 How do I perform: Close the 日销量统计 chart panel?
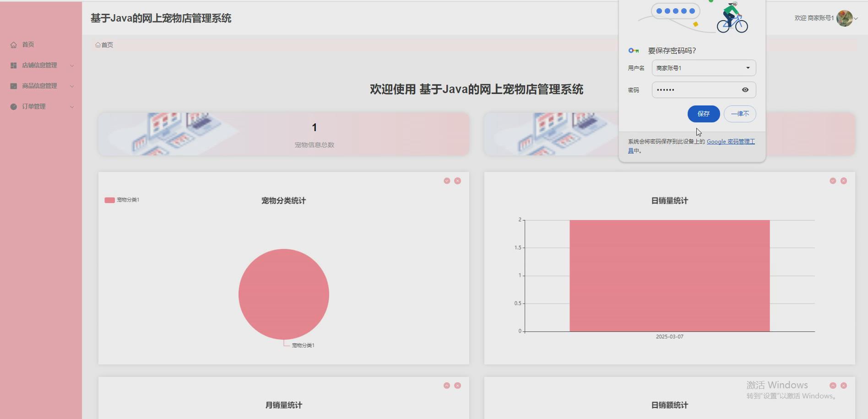coord(843,181)
